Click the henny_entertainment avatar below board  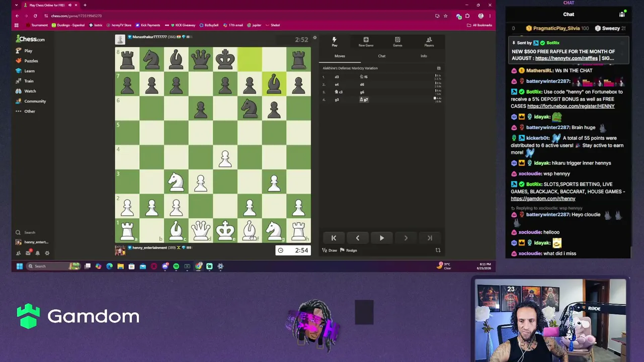[120, 250]
